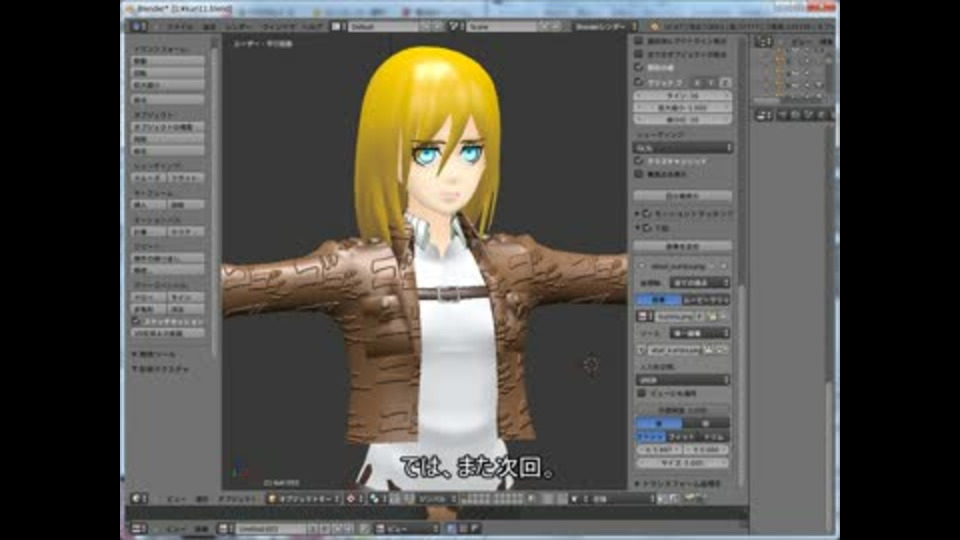Click the 3D cursor in the viewport
Screen dimensions: 960x540
click(x=590, y=366)
